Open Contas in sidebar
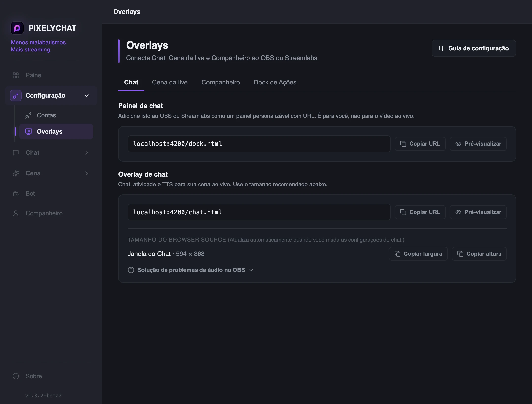Viewport: 532px width, 404px height. (x=47, y=115)
